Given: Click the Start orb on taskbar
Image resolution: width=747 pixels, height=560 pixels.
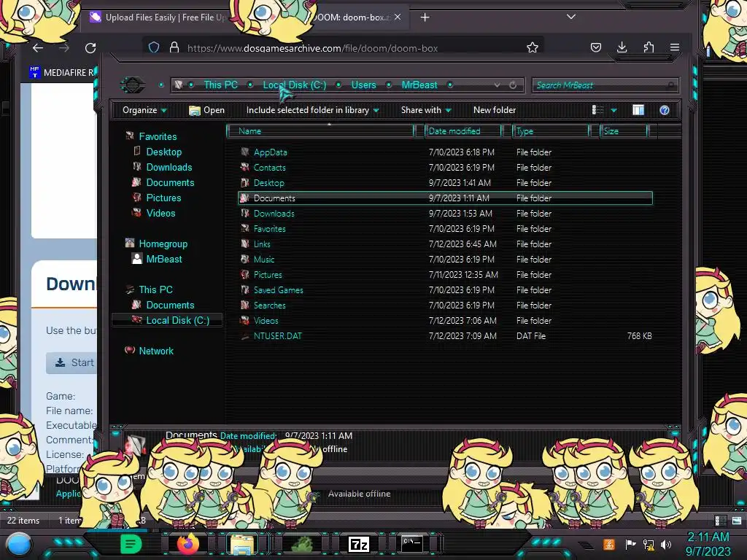Looking at the screenshot, I should click(x=19, y=545).
